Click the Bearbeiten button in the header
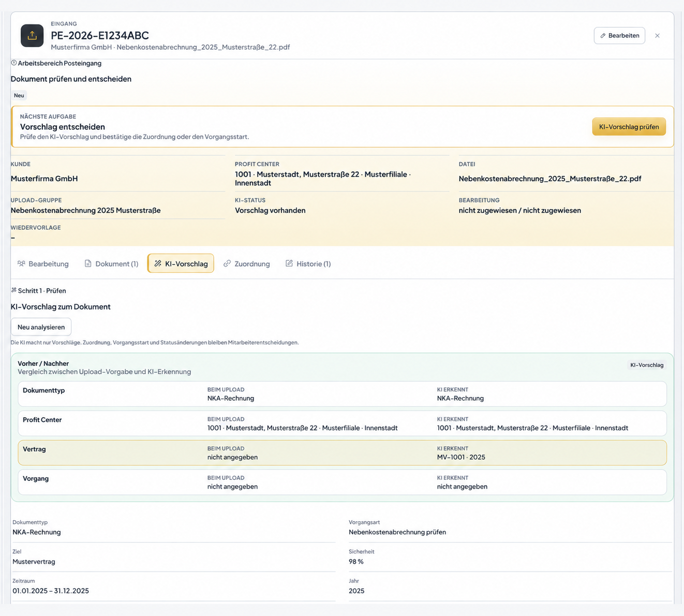Screen dimensions: 684x616 pyautogui.click(x=619, y=36)
